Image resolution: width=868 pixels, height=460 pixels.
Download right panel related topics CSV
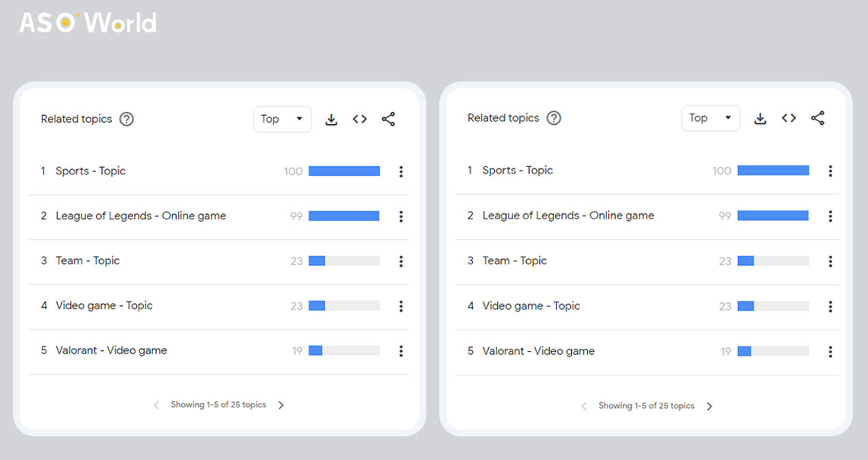(760, 118)
